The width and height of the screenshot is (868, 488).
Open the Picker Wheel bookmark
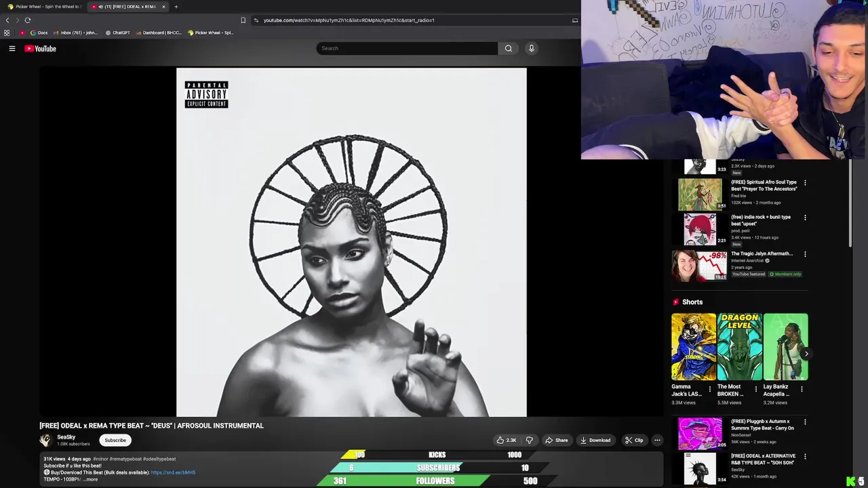point(210,33)
